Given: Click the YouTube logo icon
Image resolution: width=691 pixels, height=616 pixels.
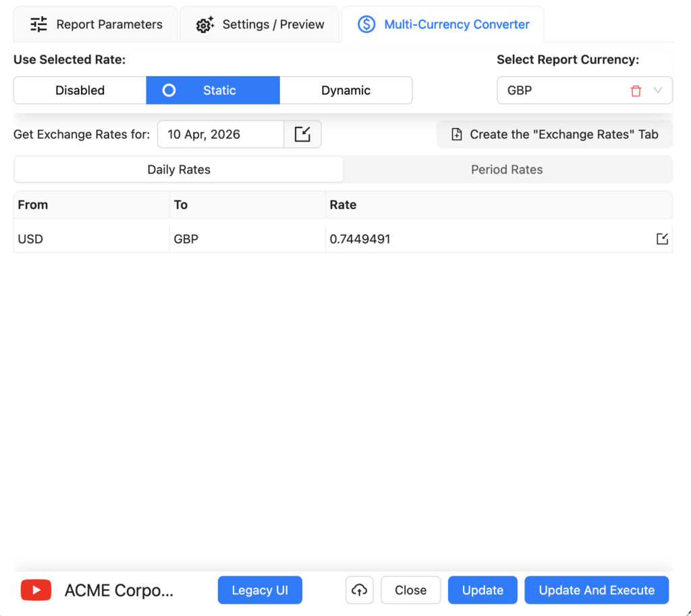Looking at the screenshot, I should coord(36,590).
